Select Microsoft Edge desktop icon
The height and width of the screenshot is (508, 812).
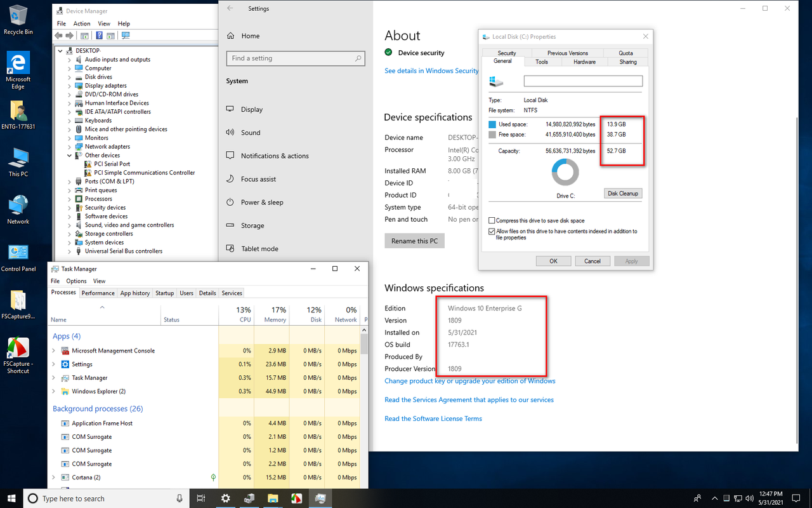click(x=18, y=70)
